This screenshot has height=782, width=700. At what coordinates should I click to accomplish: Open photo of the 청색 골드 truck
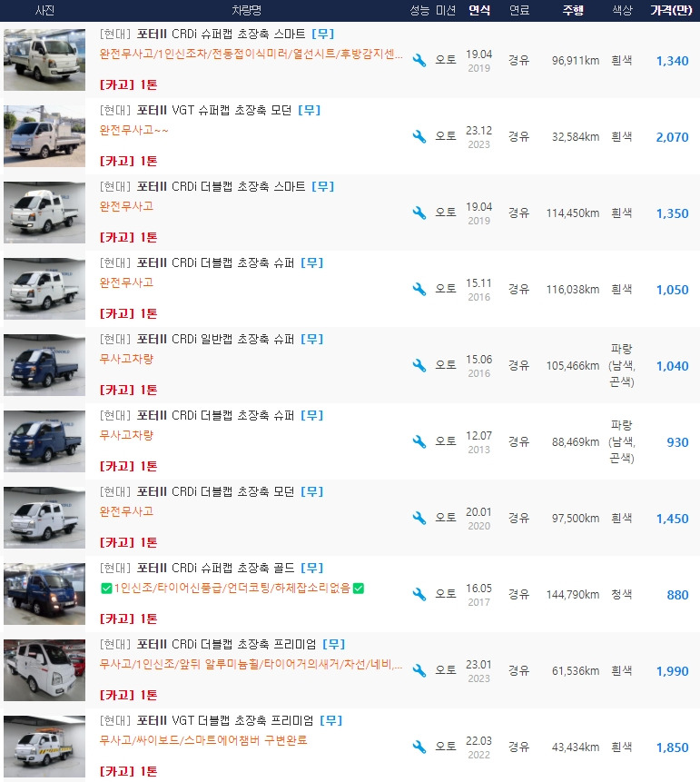tap(44, 594)
